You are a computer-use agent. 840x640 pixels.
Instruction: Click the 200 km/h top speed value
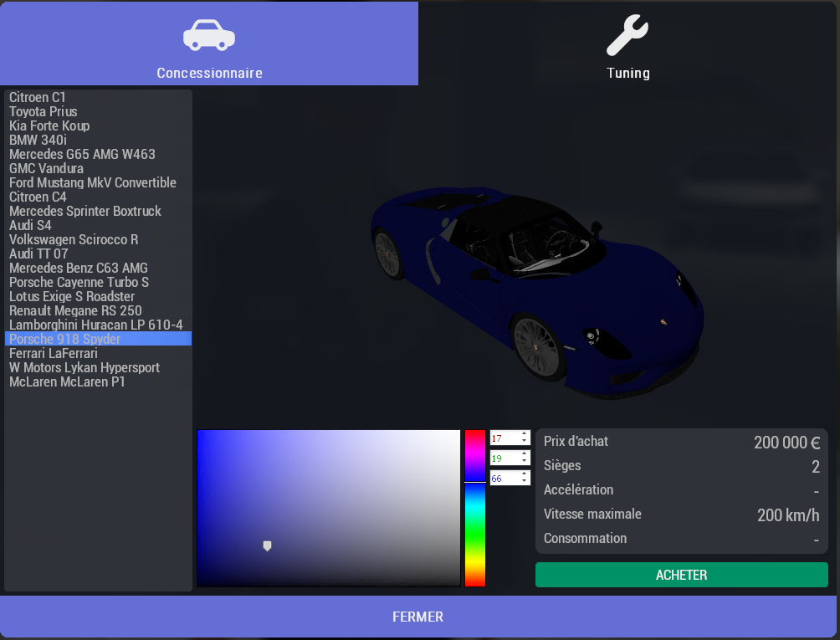[x=788, y=515]
